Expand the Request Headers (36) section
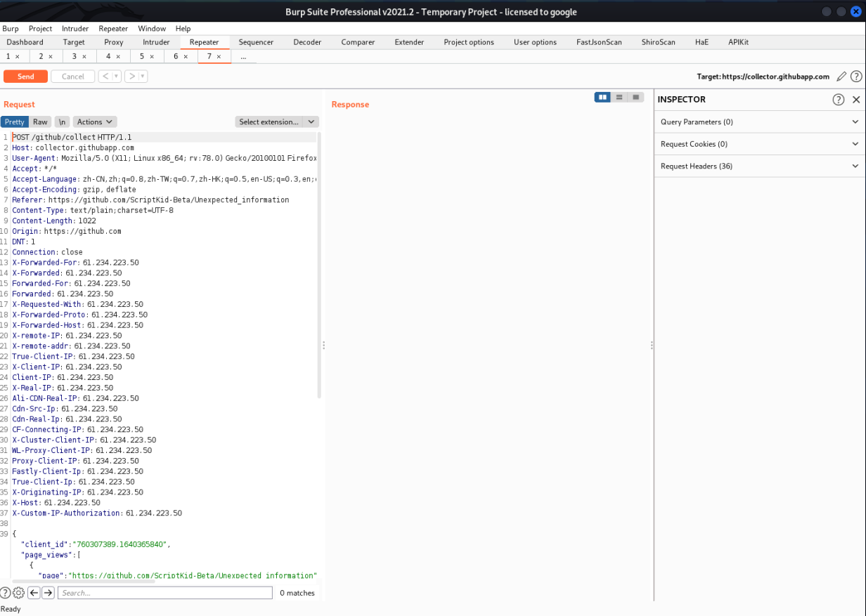Image resolution: width=866 pixels, height=616 pixels. pos(760,166)
